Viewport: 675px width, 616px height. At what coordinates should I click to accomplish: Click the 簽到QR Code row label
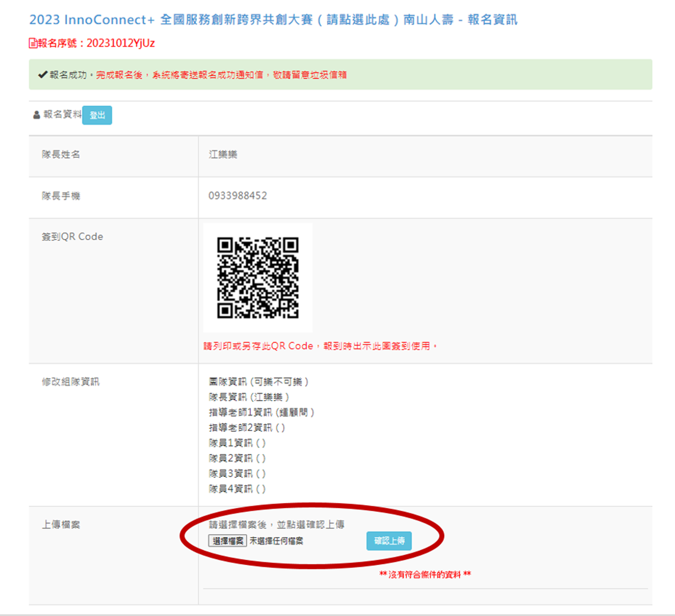click(72, 237)
